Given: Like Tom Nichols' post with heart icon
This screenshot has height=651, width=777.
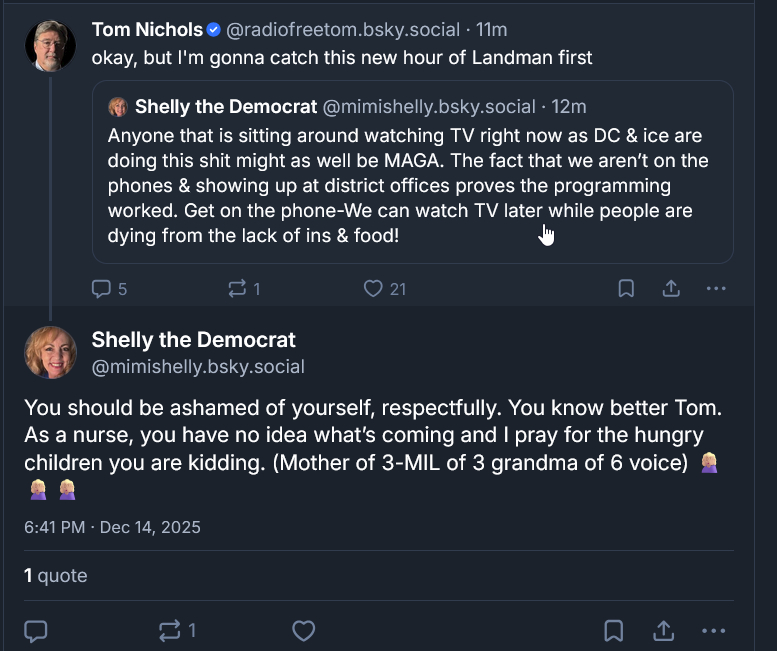Looking at the screenshot, I should pyautogui.click(x=373, y=289).
